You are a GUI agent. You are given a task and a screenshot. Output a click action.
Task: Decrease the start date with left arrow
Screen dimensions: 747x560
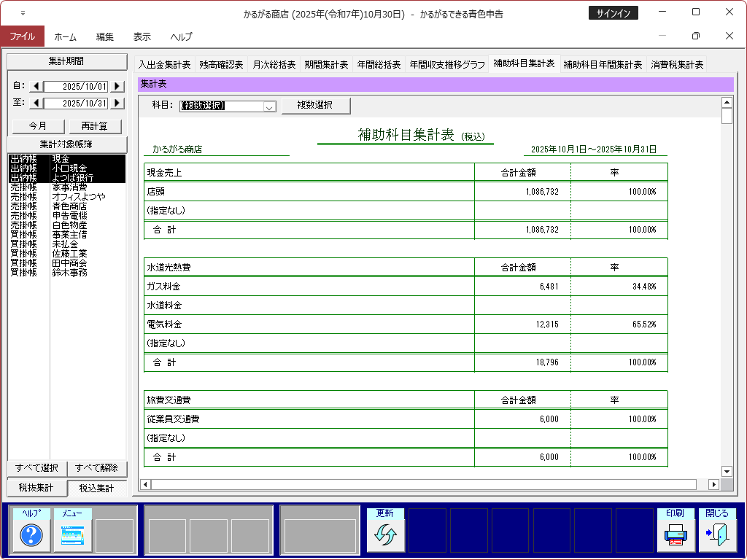click(x=36, y=86)
